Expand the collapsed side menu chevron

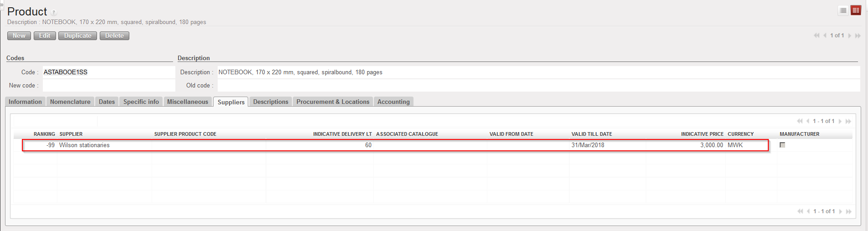pyautogui.click(x=2, y=4)
